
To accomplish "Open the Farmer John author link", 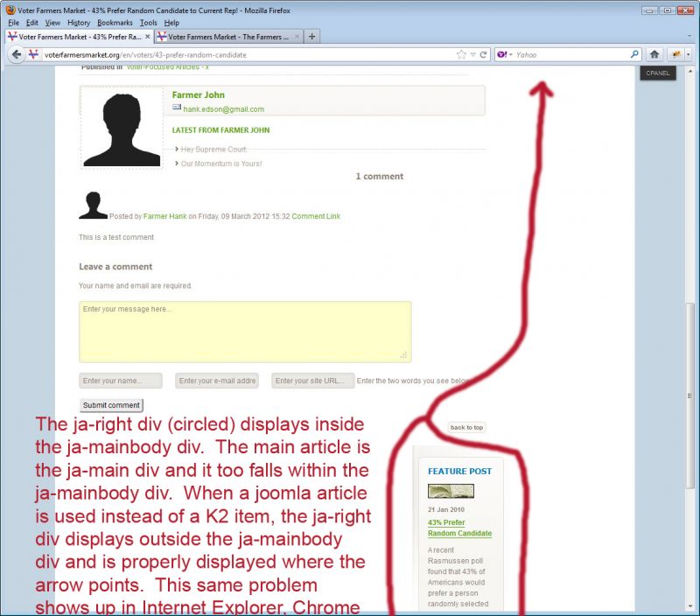I will pyautogui.click(x=199, y=94).
